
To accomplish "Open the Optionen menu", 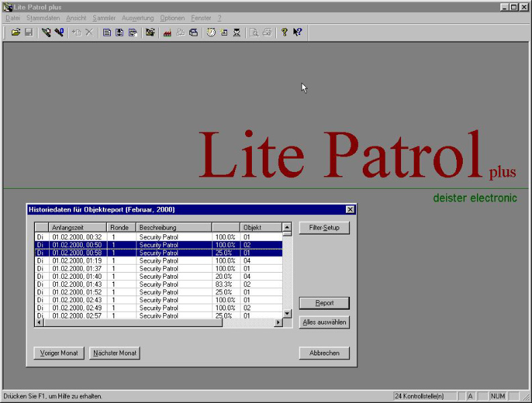I will tap(173, 18).
